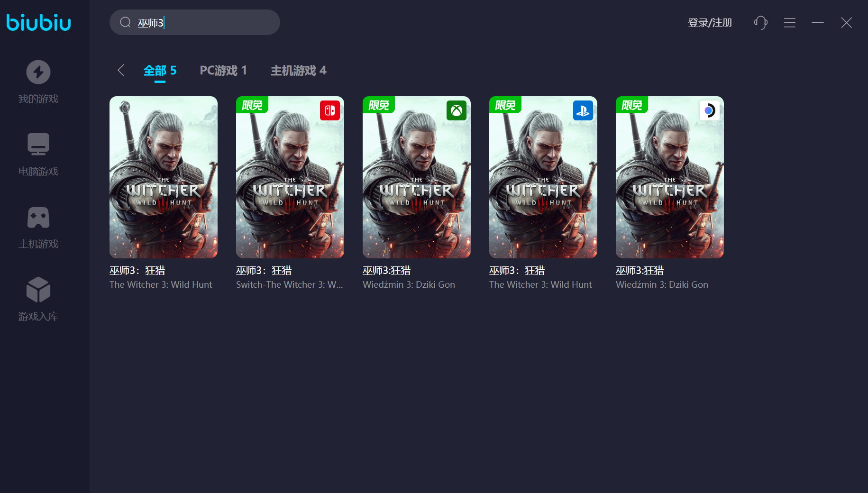Open the 我的游戏 lightning sidebar icon
Viewport: 868px width, 493px height.
click(38, 72)
